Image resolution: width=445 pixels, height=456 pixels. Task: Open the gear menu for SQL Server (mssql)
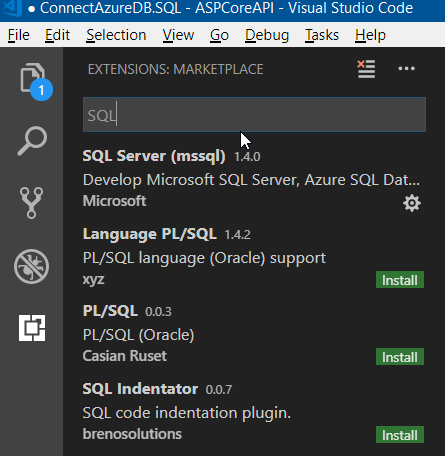412,203
